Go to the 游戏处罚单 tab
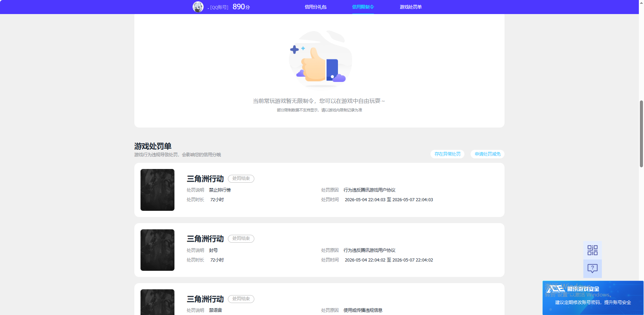Screen dimensions: 644x315 411,7
